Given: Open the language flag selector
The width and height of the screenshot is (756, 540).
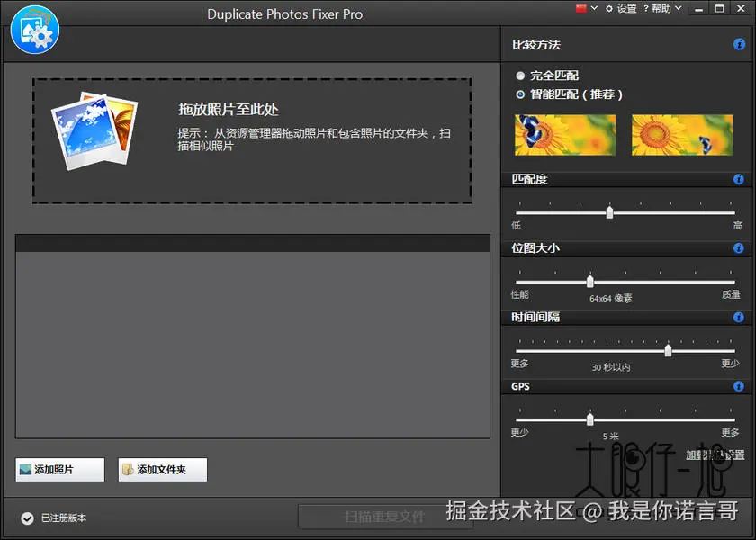Looking at the screenshot, I should pos(581,8).
